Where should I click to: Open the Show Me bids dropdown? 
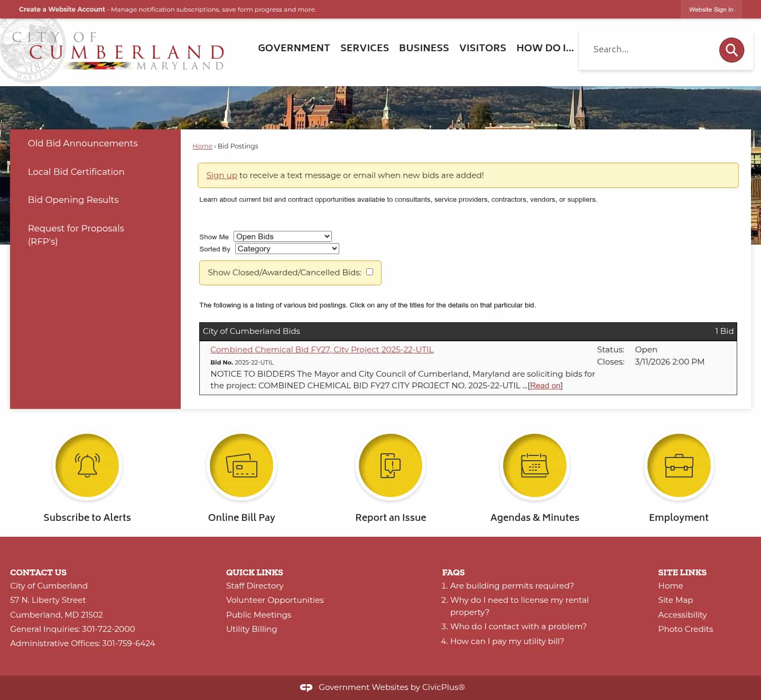coord(282,236)
